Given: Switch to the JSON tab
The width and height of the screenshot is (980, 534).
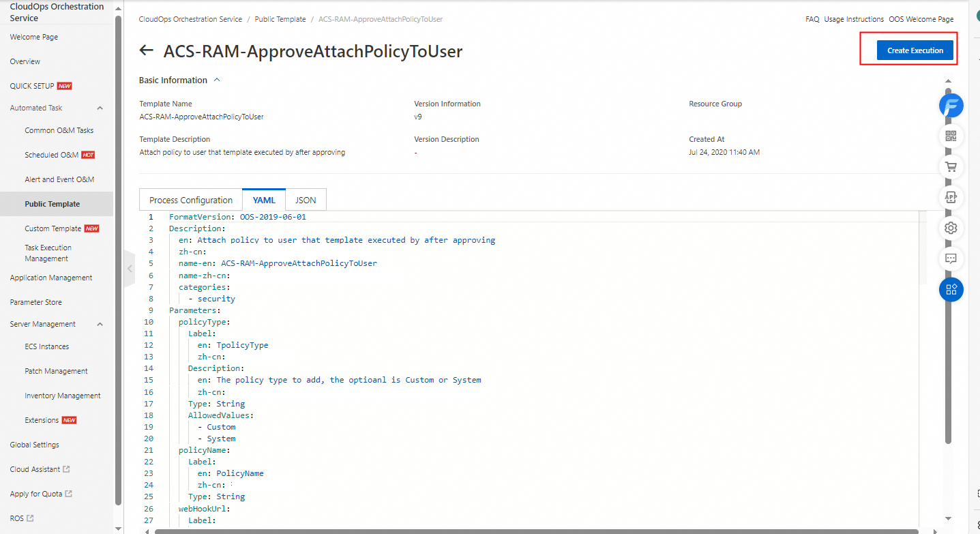Looking at the screenshot, I should point(306,200).
